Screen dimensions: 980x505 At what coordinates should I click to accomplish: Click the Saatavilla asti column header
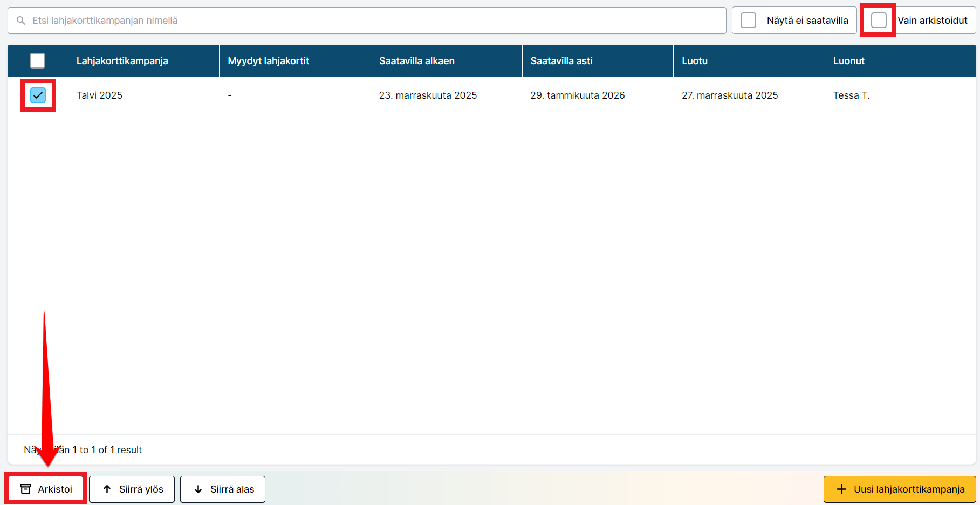(x=561, y=61)
